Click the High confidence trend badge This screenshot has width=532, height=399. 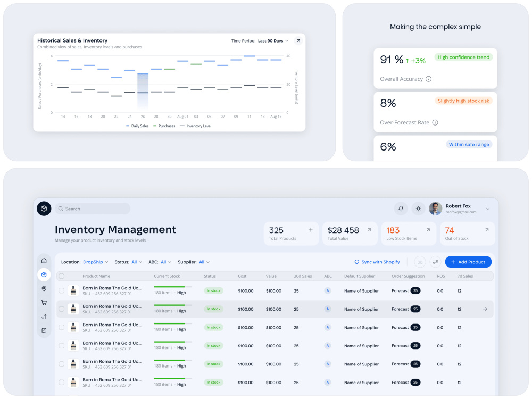[x=463, y=57]
